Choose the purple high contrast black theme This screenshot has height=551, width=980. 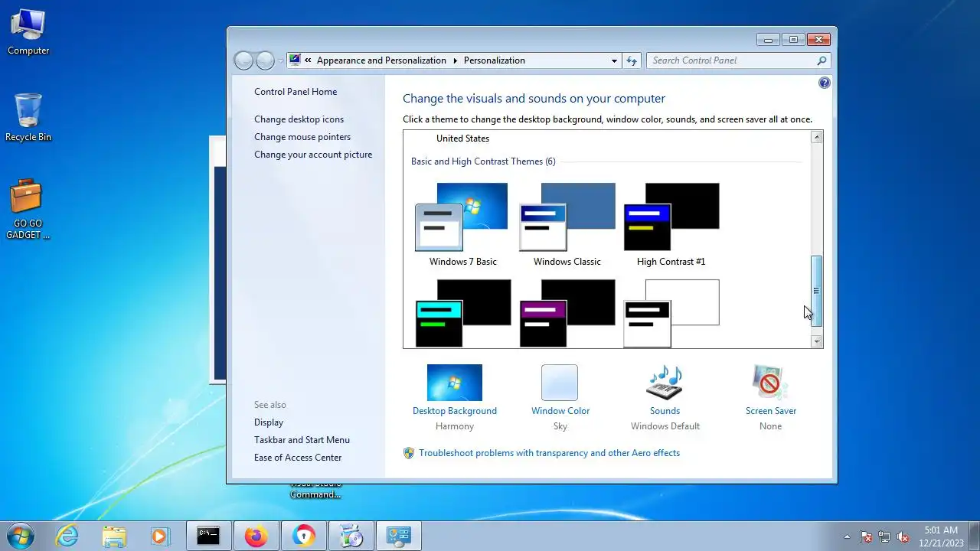(567, 313)
